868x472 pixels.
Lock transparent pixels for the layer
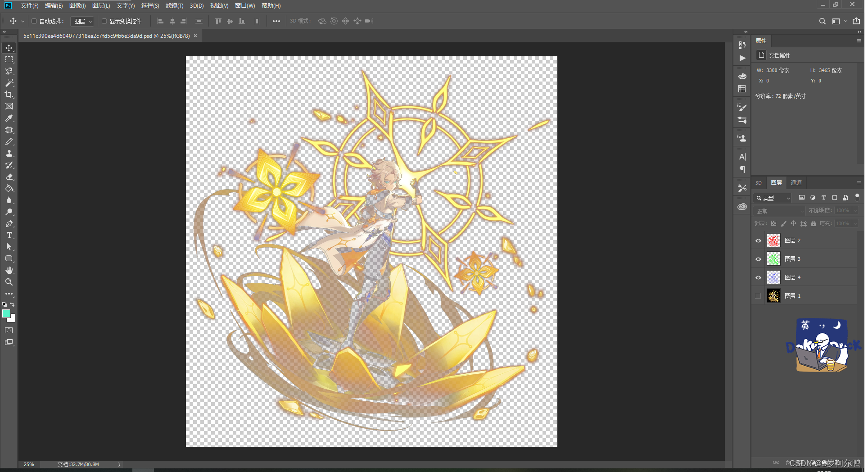(773, 223)
